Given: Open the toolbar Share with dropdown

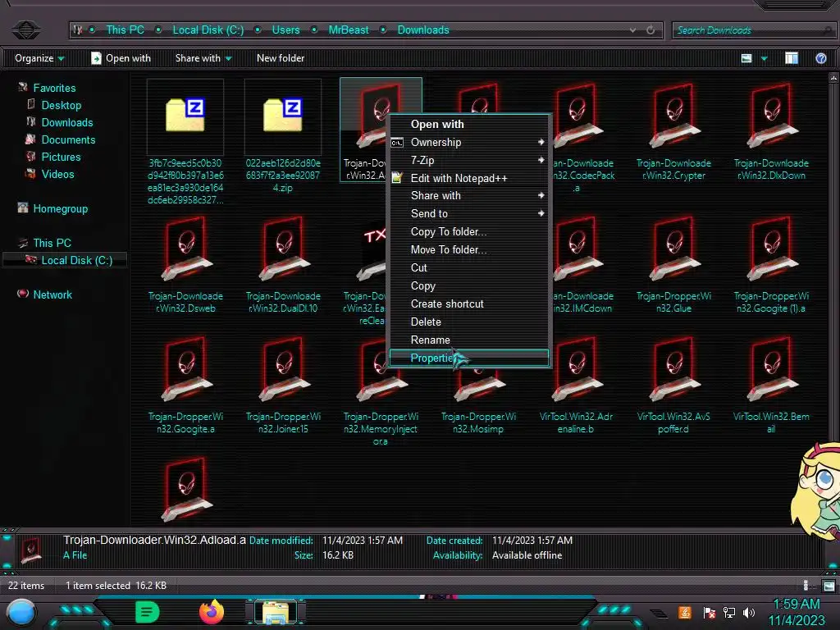Looking at the screenshot, I should [203, 58].
